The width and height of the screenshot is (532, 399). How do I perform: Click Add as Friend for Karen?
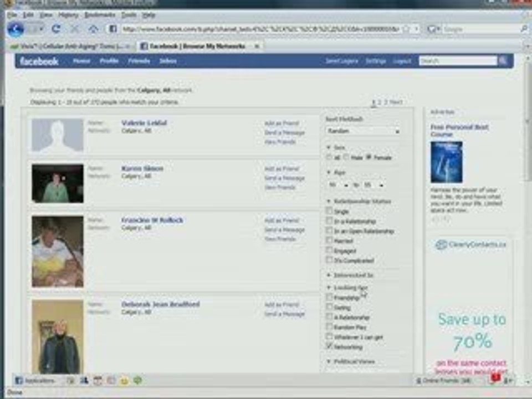coord(282,169)
